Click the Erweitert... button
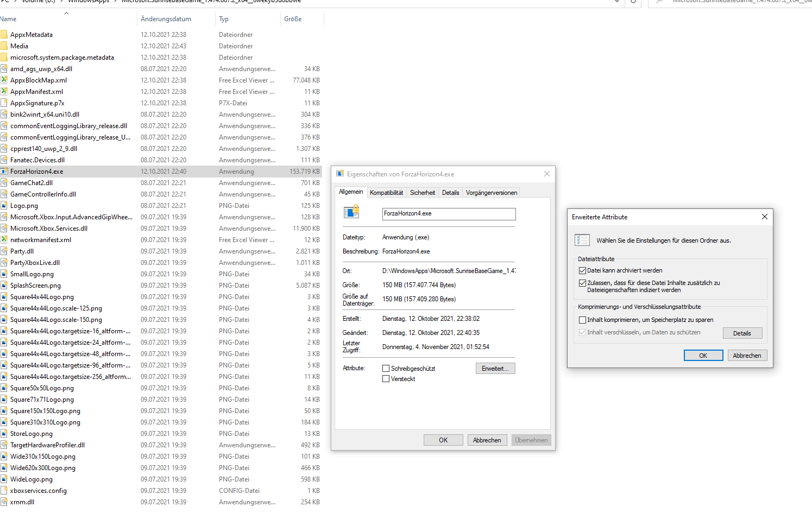Screen dimensions: 812x513 coord(495,369)
